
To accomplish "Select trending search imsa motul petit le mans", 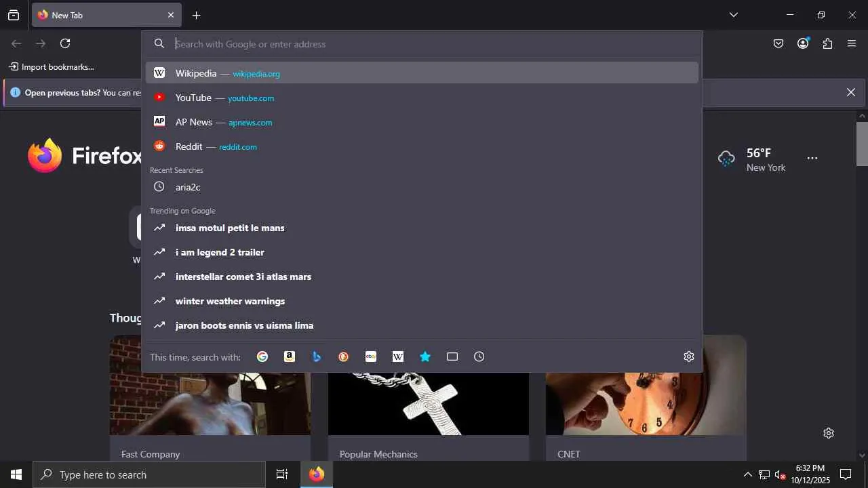I will click(x=422, y=228).
